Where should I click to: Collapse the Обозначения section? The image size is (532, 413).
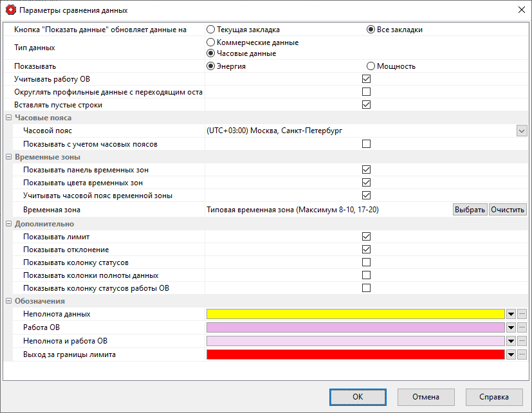[8, 301]
